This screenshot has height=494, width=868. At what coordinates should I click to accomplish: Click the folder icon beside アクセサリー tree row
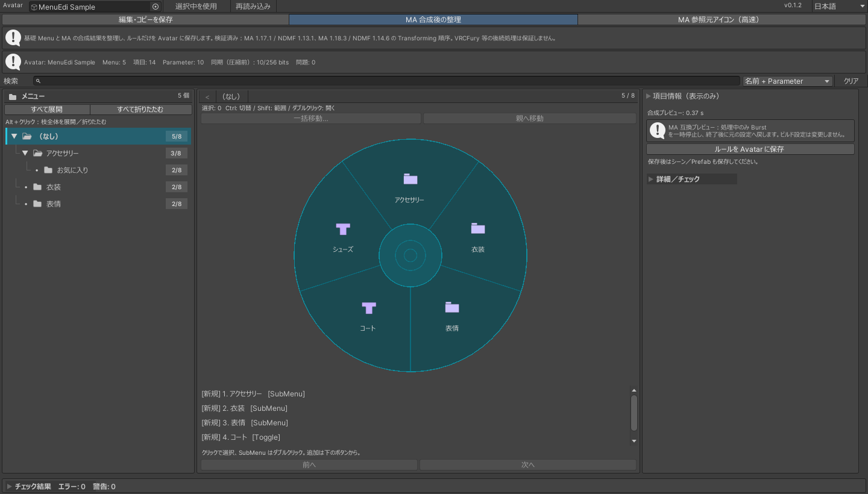click(x=38, y=153)
